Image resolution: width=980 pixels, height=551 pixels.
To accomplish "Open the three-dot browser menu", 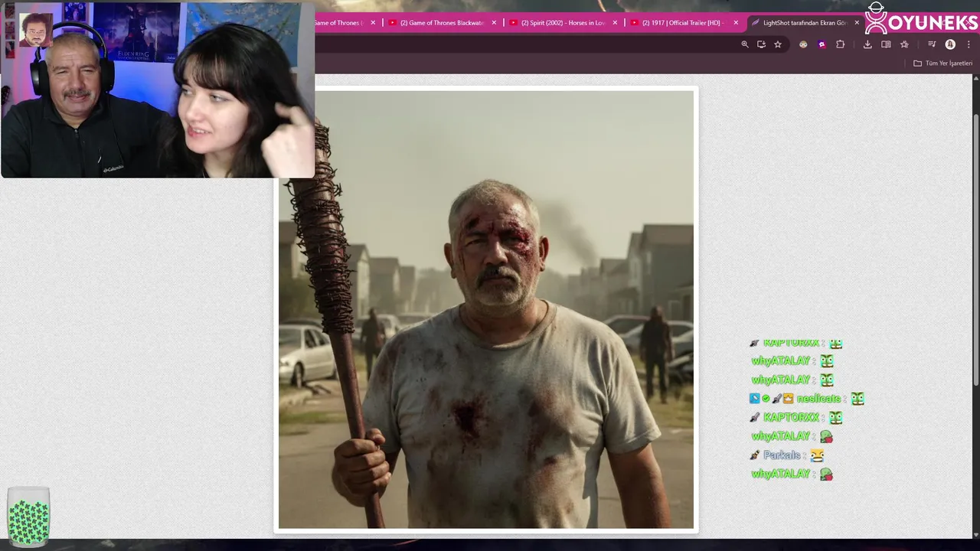I will click(969, 44).
